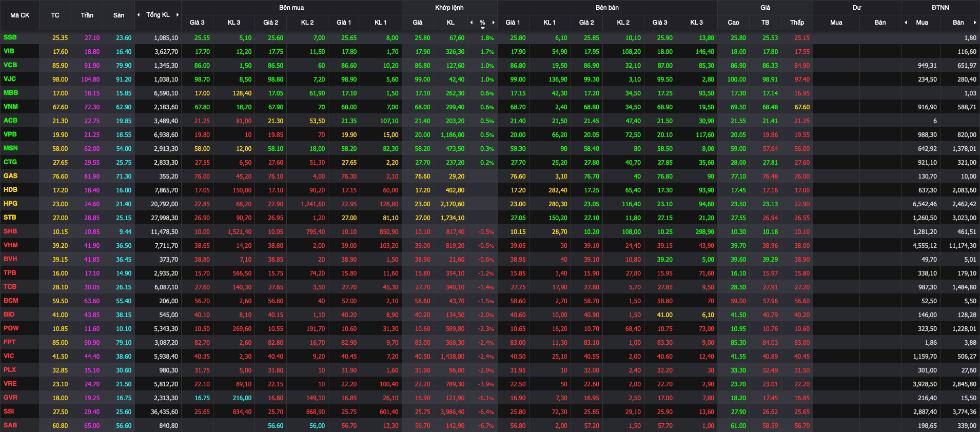Screen dimensions: 980x432
Task: Click the Bên bán group header
Action: (607, 8)
